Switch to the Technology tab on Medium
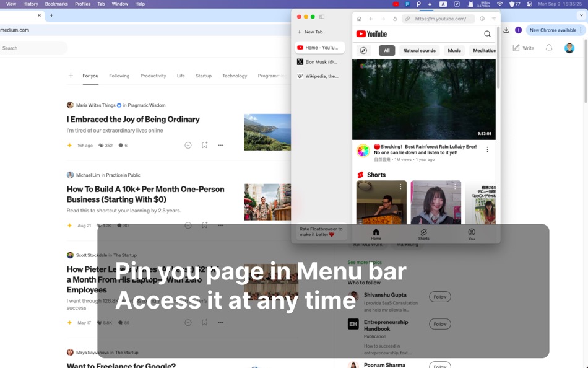The image size is (588, 368). tap(235, 76)
